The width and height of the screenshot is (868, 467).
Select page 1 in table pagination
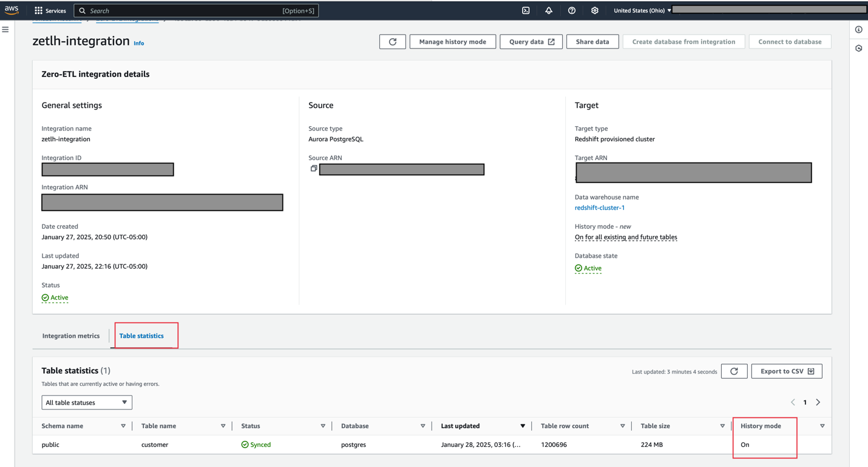coord(805,402)
